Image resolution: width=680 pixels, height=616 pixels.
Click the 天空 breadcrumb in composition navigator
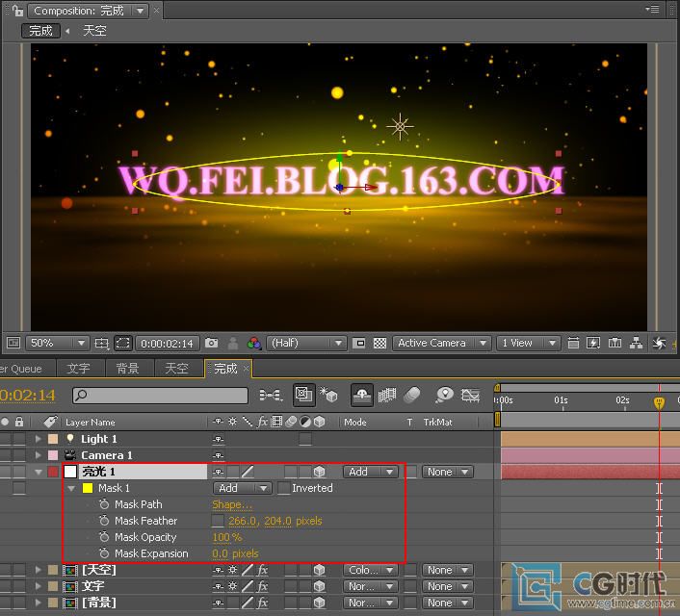pyautogui.click(x=94, y=31)
